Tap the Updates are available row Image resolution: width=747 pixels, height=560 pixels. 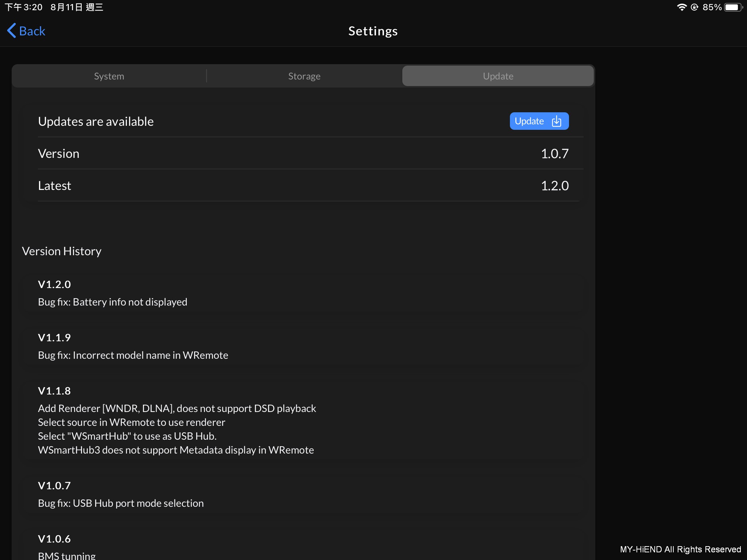click(96, 121)
